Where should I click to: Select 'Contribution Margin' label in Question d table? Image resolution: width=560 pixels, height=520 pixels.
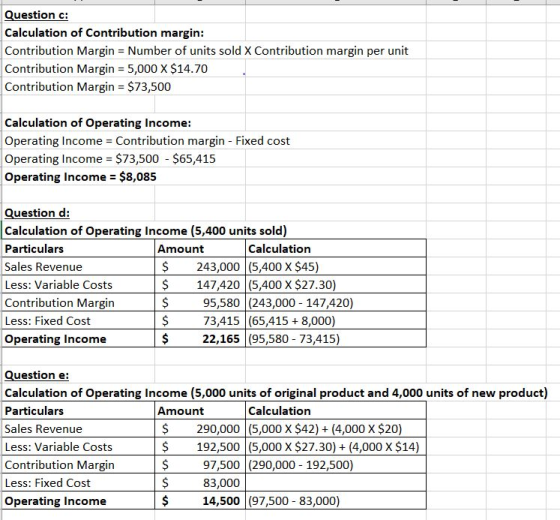click(78, 303)
